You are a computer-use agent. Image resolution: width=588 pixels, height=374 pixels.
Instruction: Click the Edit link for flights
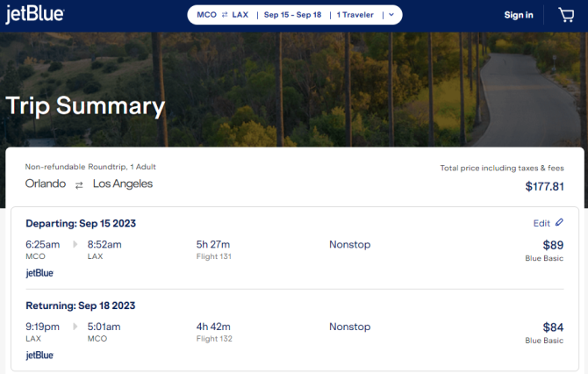pos(541,223)
